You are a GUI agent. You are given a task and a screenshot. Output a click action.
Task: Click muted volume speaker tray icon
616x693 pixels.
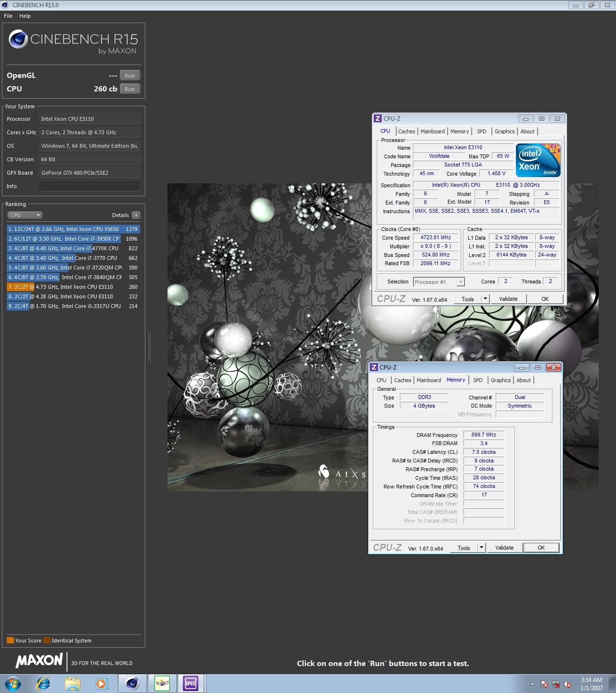click(x=567, y=684)
